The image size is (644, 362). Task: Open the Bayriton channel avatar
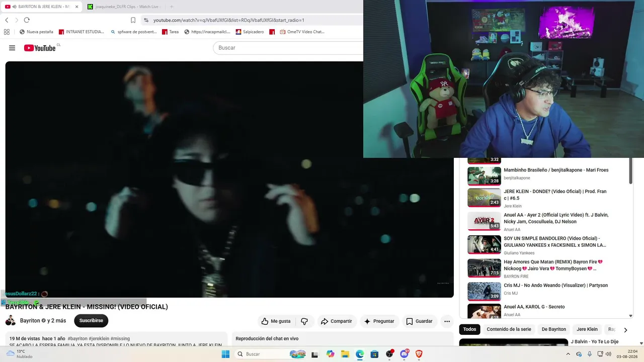coord(11,321)
